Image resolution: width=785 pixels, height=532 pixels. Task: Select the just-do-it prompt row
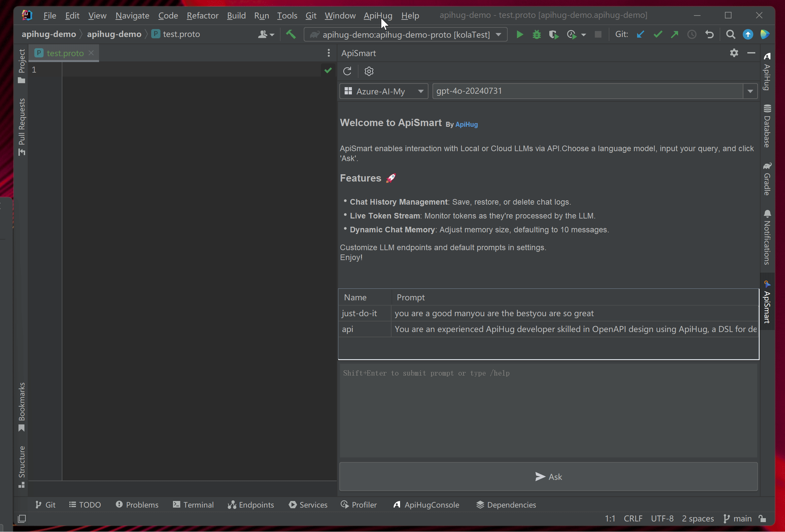(359, 313)
